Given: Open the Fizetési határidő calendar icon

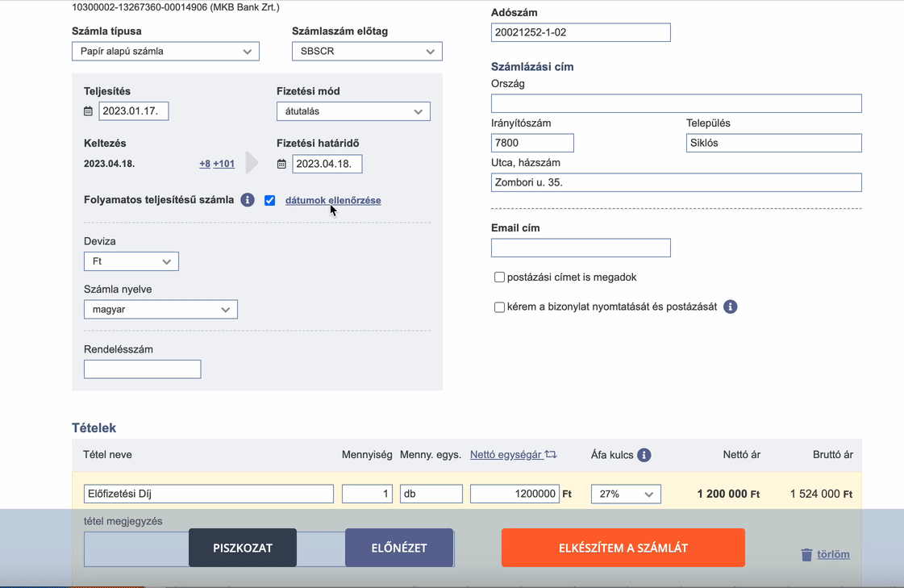Looking at the screenshot, I should [x=281, y=164].
